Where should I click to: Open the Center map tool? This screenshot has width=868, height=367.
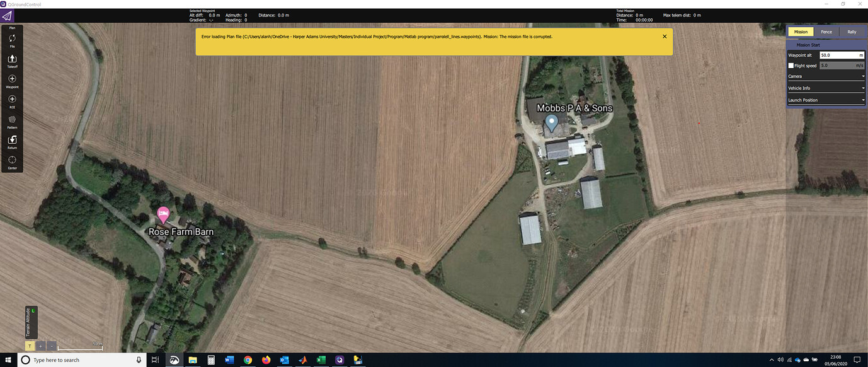point(12,161)
